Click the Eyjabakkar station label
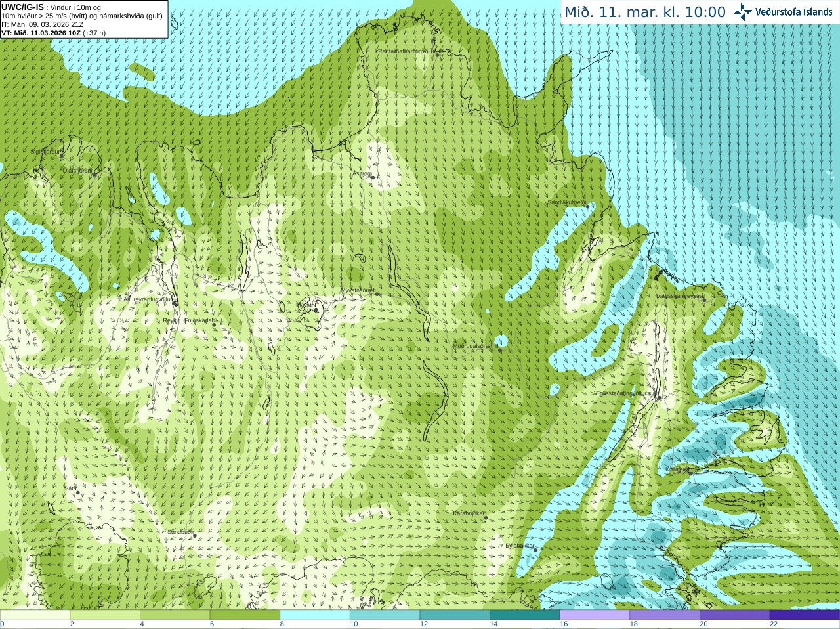Viewport: 840px width, 629px height. (x=520, y=545)
